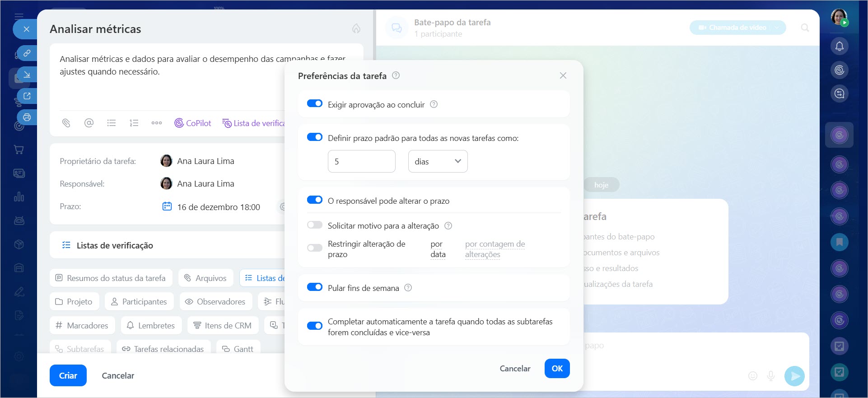Expand the Chamada de vídeo dropdown arrow
868x398 pixels.
pyautogui.click(x=777, y=28)
